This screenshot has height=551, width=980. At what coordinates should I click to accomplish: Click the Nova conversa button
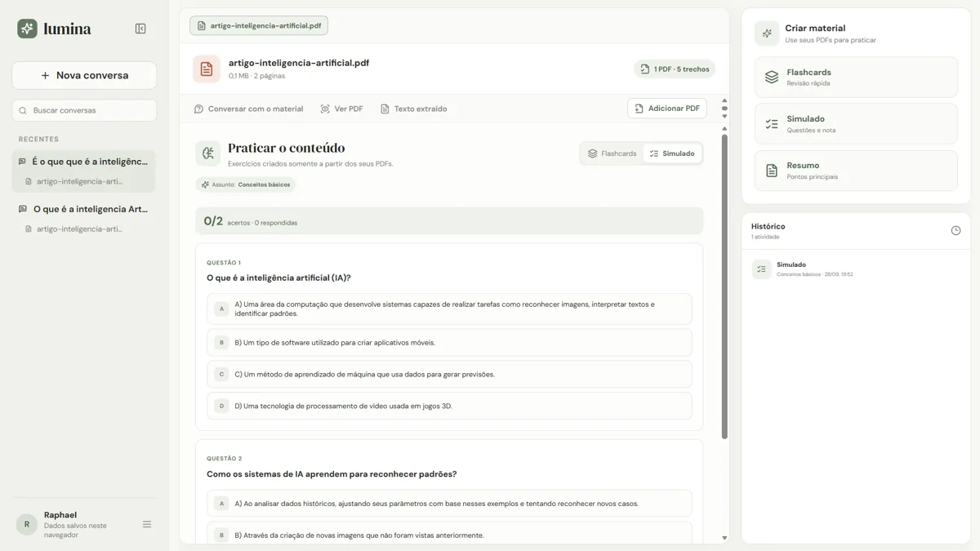point(84,75)
